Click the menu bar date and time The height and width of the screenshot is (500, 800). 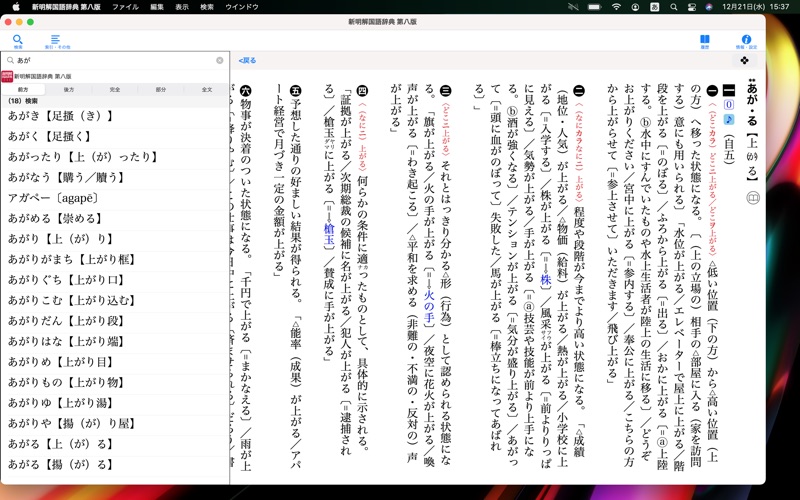[756, 7]
